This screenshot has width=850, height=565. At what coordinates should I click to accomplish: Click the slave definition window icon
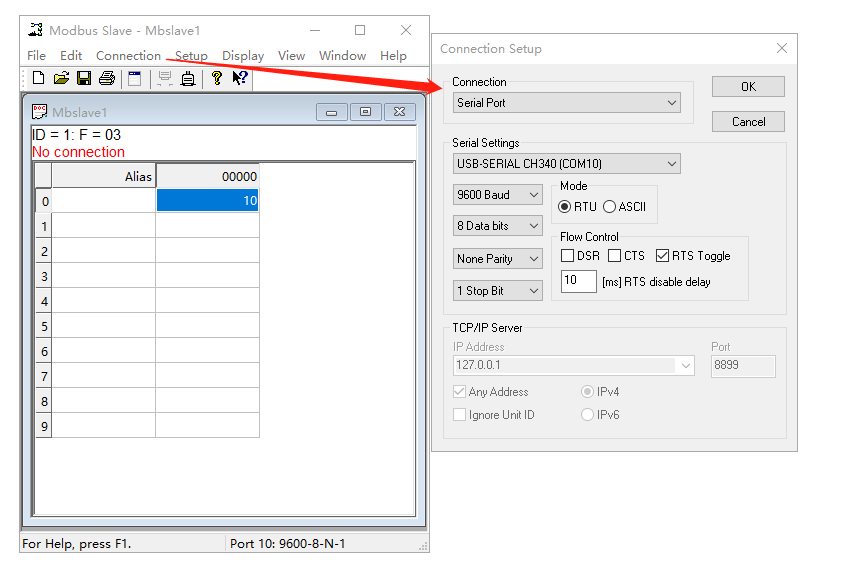135,78
